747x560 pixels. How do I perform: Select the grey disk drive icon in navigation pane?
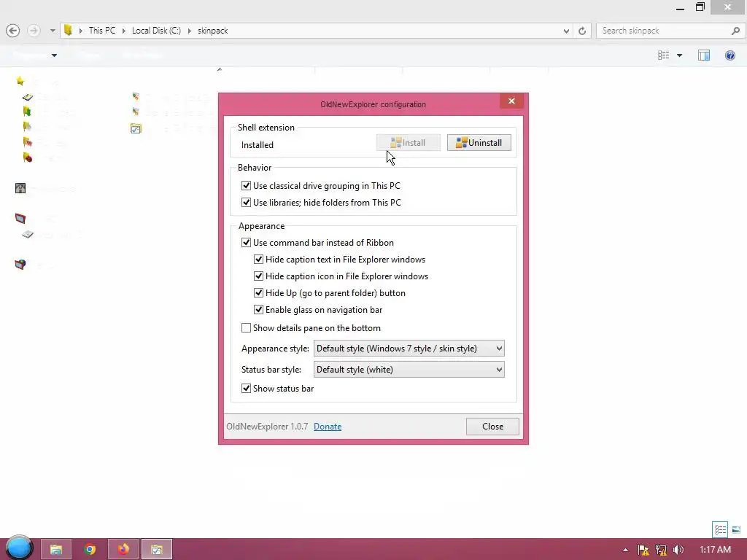[x=28, y=234]
